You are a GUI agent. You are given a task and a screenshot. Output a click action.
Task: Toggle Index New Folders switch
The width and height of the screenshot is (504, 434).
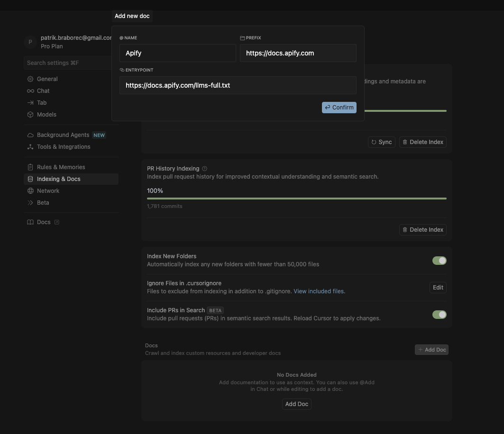point(439,261)
